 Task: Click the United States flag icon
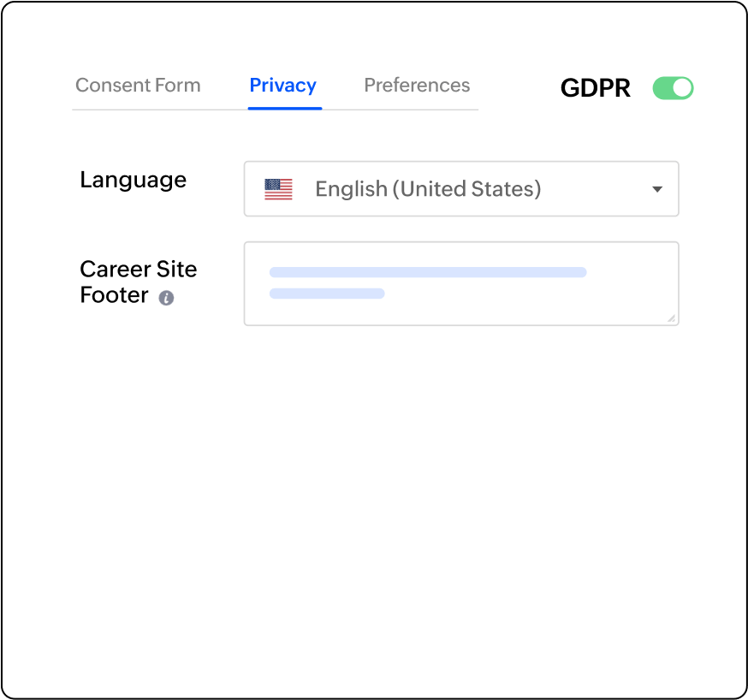click(x=278, y=189)
